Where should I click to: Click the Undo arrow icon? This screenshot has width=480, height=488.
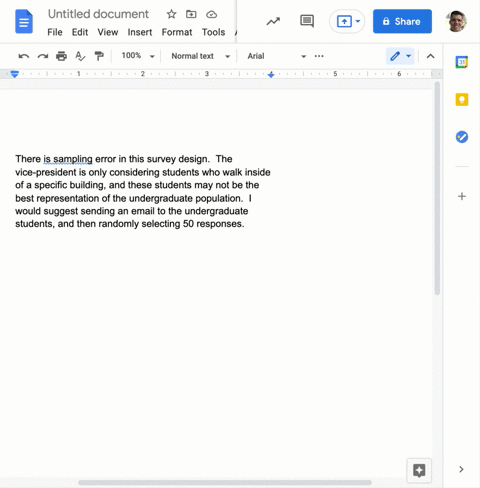(23, 56)
